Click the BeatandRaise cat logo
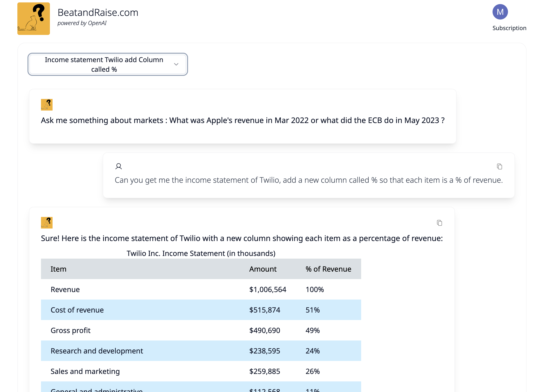541x392 pixels. tap(34, 19)
